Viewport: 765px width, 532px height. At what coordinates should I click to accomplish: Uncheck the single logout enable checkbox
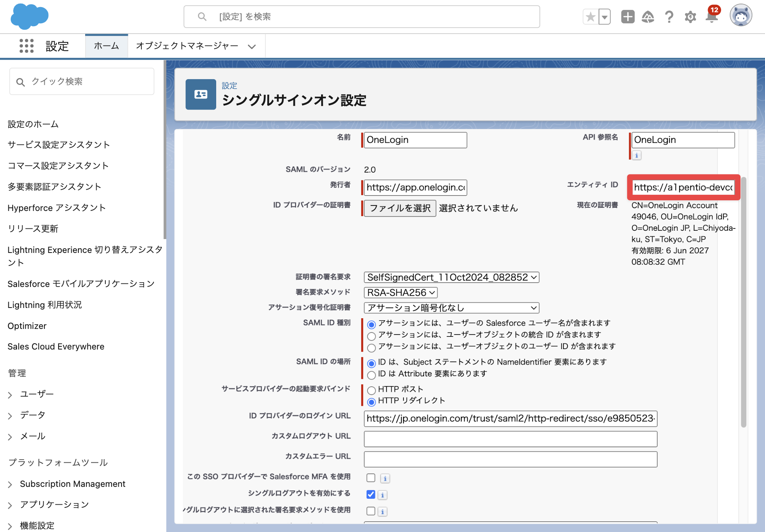coord(371,494)
